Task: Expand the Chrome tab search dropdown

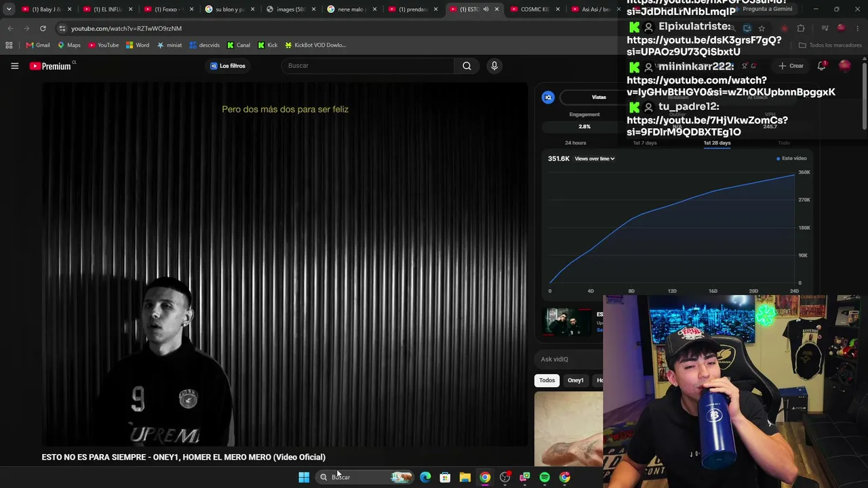Action: pyautogui.click(x=9, y=9)
